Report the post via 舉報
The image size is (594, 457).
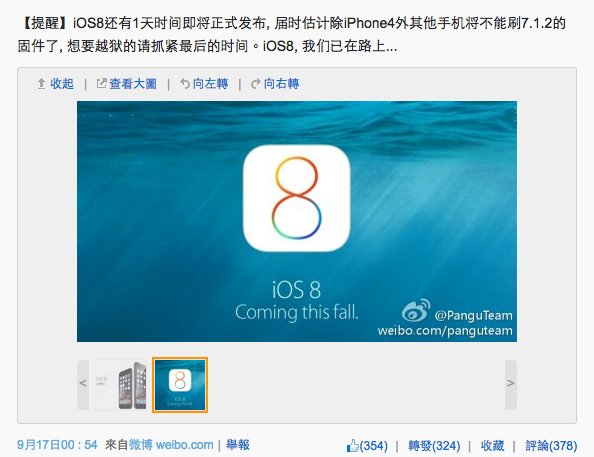pyautogui.click(x=238, y=444)
